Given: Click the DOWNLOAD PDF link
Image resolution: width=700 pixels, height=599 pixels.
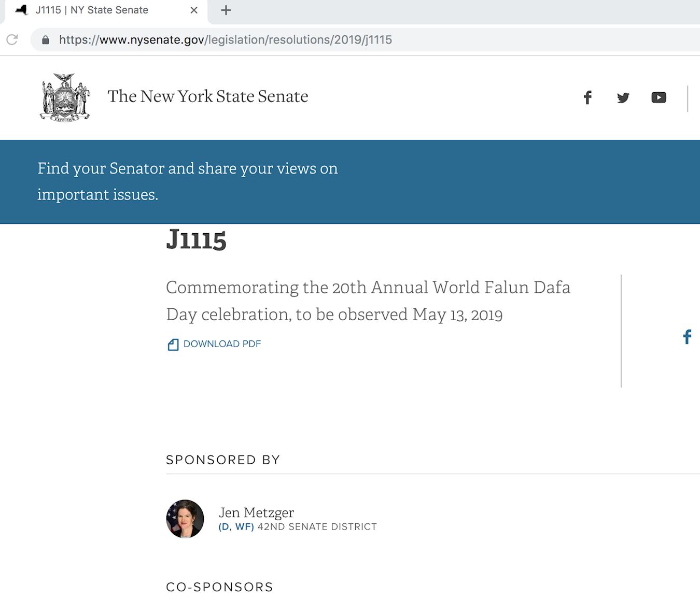Looking at the screenshot, I should [x=222, y=344].
